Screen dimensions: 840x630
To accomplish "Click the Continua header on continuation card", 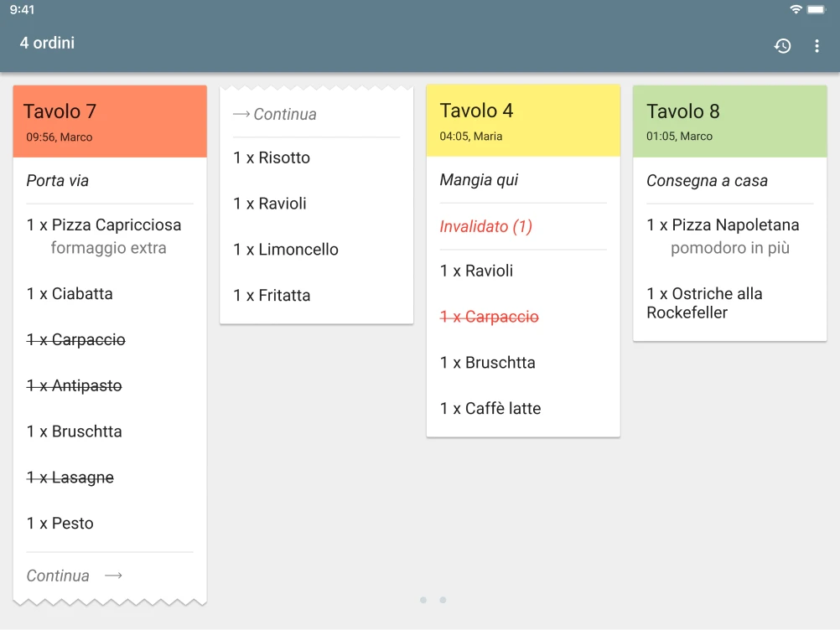I will 275,115.
